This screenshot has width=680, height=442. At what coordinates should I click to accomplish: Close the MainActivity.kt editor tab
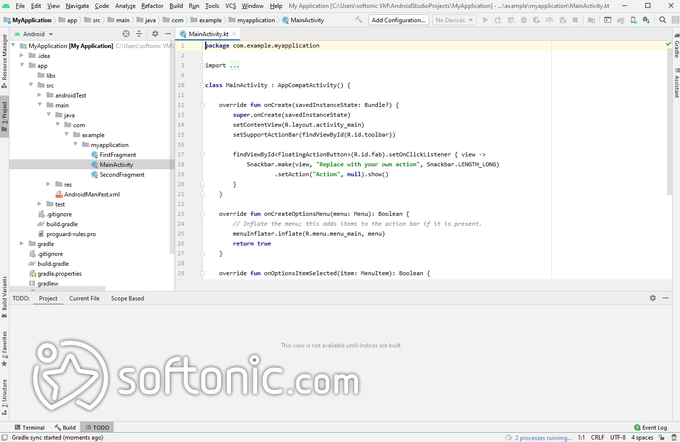[234, 34]
